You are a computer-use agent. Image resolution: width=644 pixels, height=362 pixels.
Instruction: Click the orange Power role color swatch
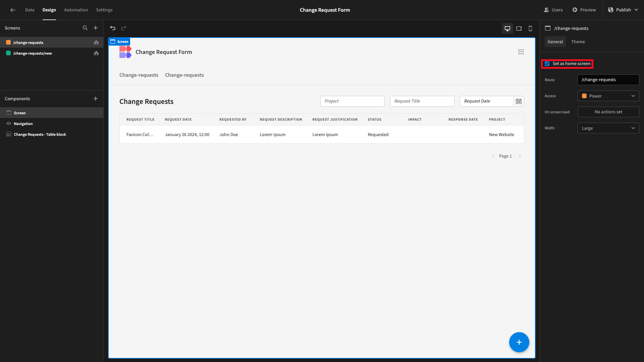click(x=584, y=96)
